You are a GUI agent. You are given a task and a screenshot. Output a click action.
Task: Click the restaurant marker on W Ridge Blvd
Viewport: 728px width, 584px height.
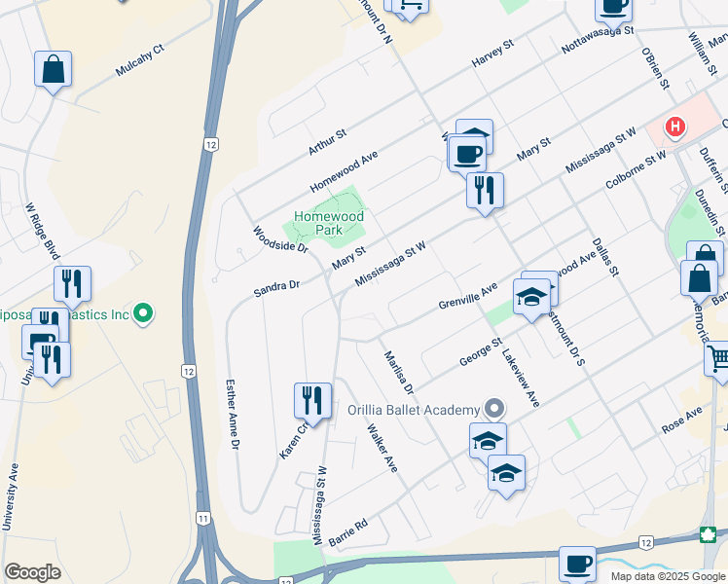[x=72, y=286]
